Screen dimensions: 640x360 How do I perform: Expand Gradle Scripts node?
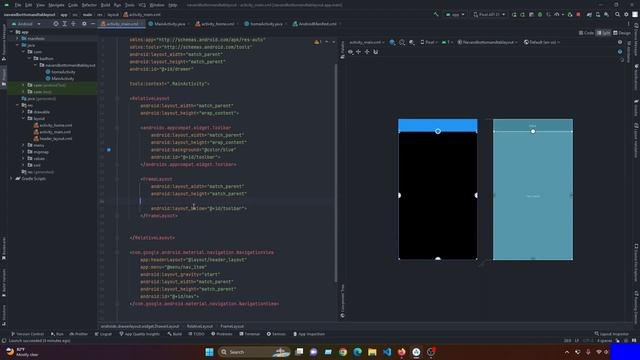[x=11, y=178]
